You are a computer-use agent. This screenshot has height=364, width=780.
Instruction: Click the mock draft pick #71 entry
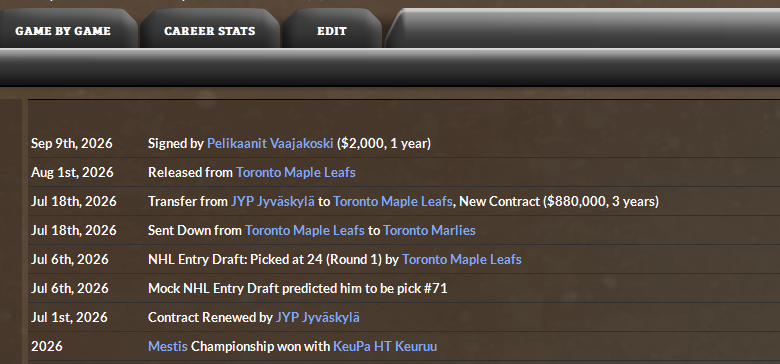(x=297, y=288)
